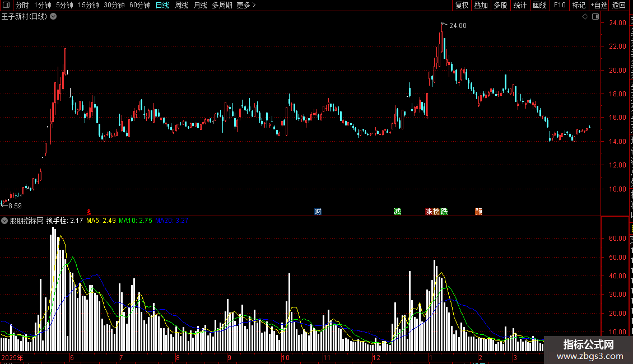Switch to the 15分钟 period
Viewport: 633px width, 364px height.
coord(89,5)
